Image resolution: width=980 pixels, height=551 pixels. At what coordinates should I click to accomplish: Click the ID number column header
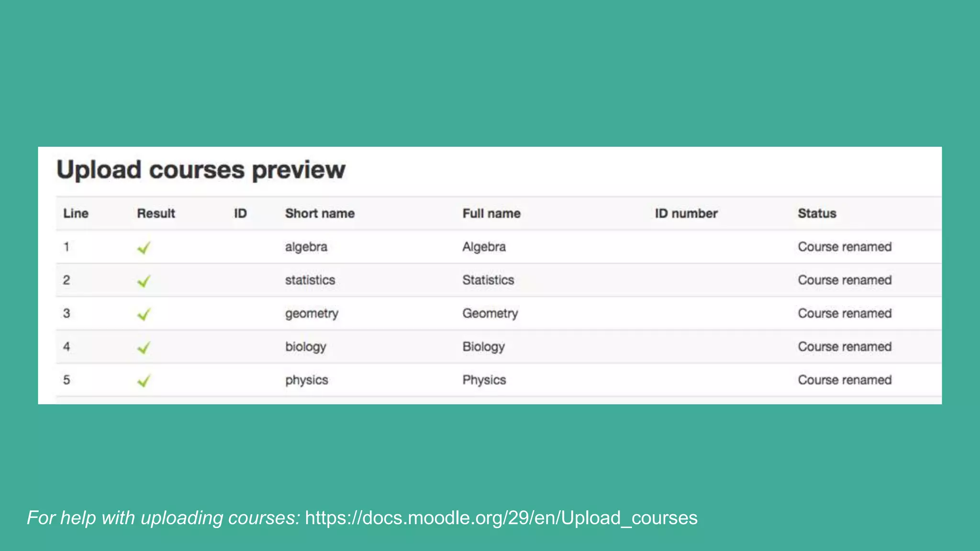point(686,213)
